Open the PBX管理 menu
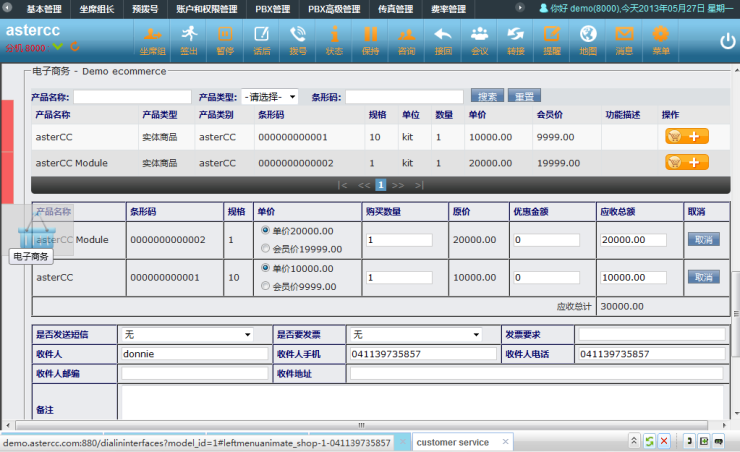740x452 pixels. [x=273, y=9]
